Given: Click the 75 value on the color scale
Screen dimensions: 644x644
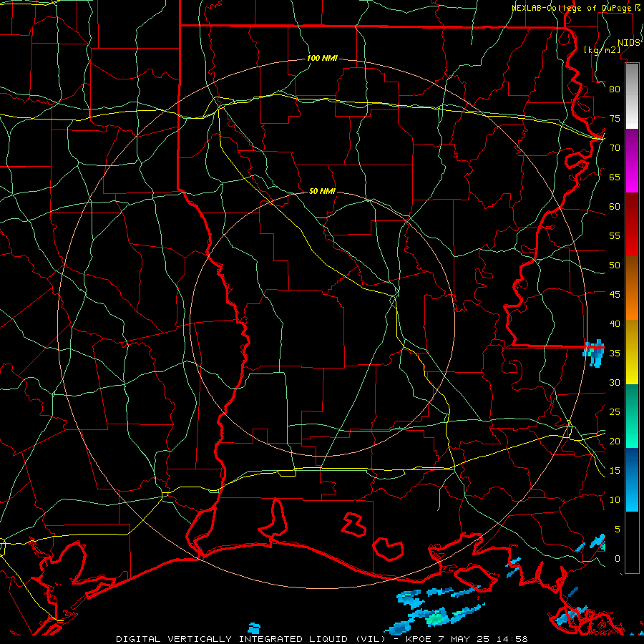Looking at the screenshot, I should pyautogui.click(x=615, y=119).
